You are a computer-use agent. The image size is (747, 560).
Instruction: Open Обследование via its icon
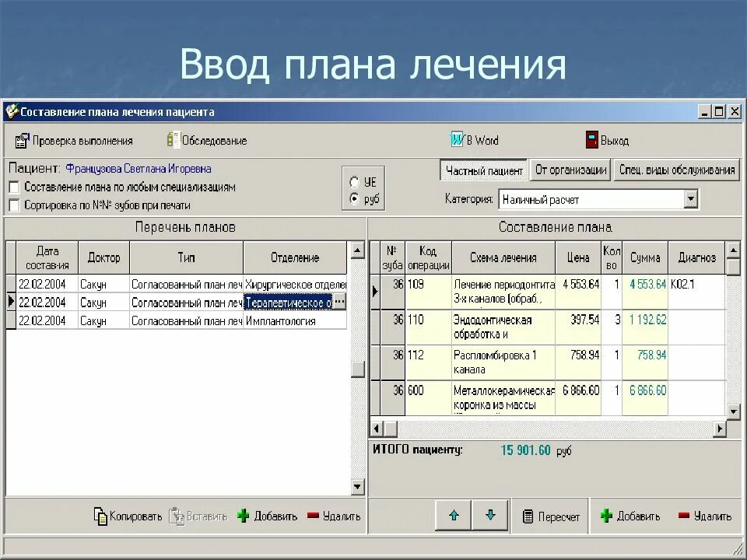point(174,140)
